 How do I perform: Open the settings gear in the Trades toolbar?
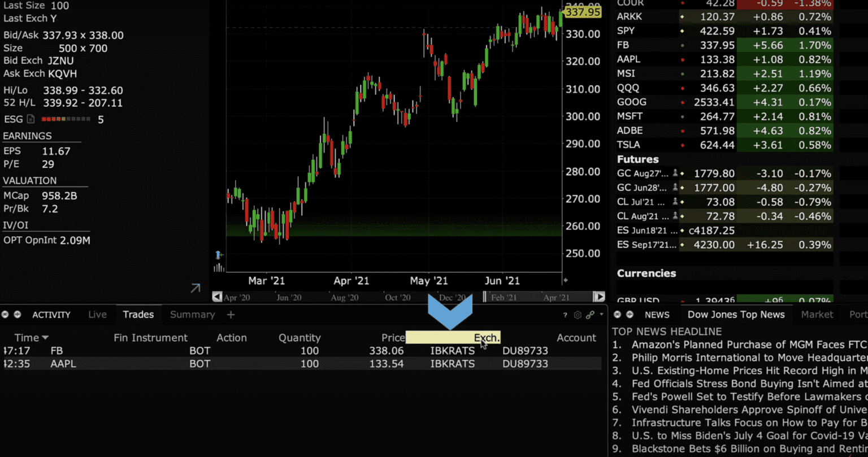(x=577, y=315)
